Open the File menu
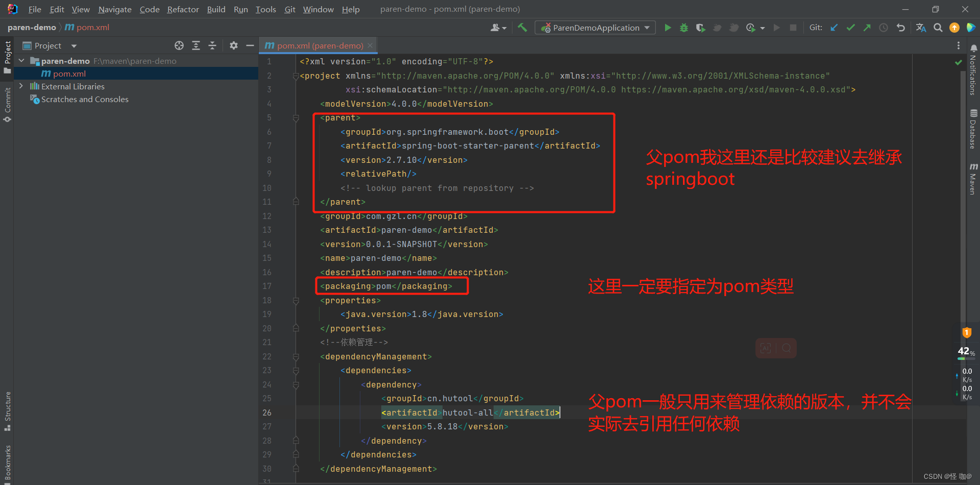 35,9
